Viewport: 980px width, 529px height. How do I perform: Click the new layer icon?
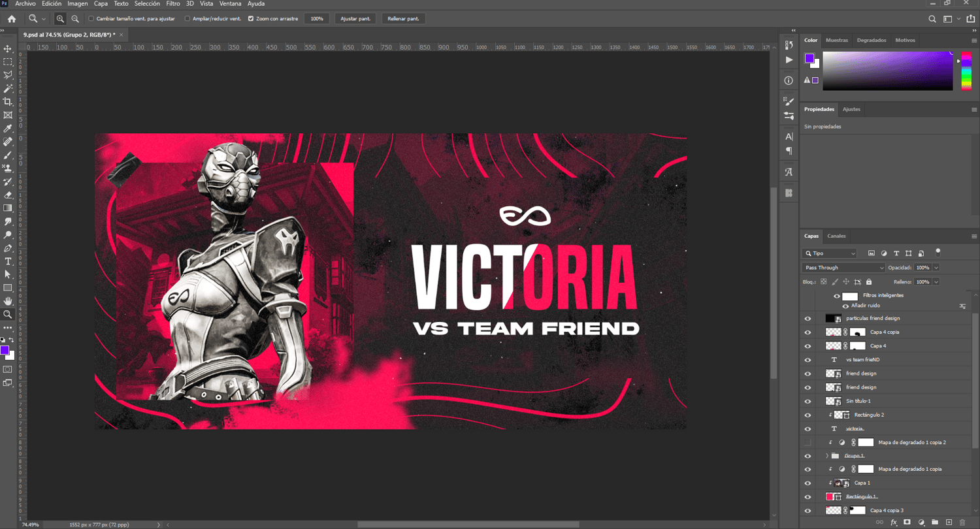(x=948, y=522)
